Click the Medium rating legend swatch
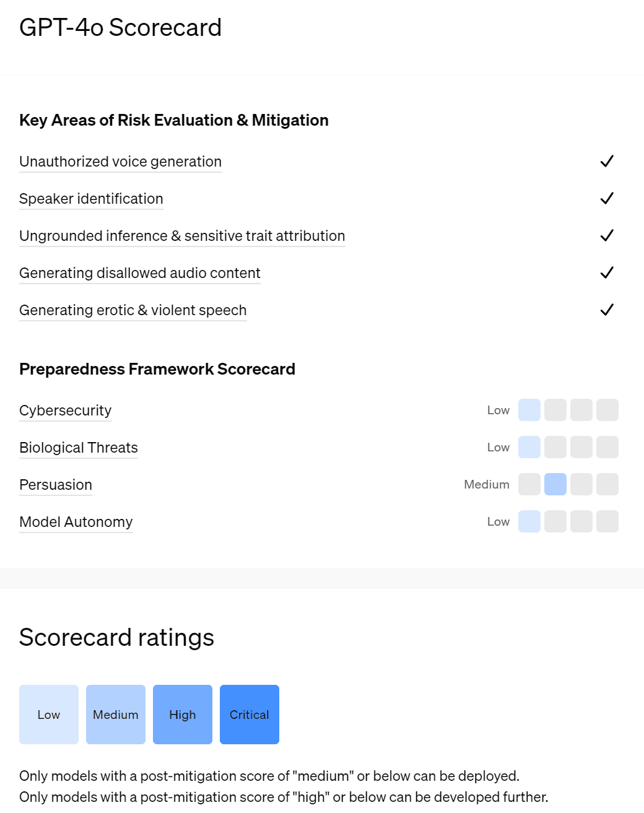The width and height of the screenshot is (644, 813). [x=116, y=715]
